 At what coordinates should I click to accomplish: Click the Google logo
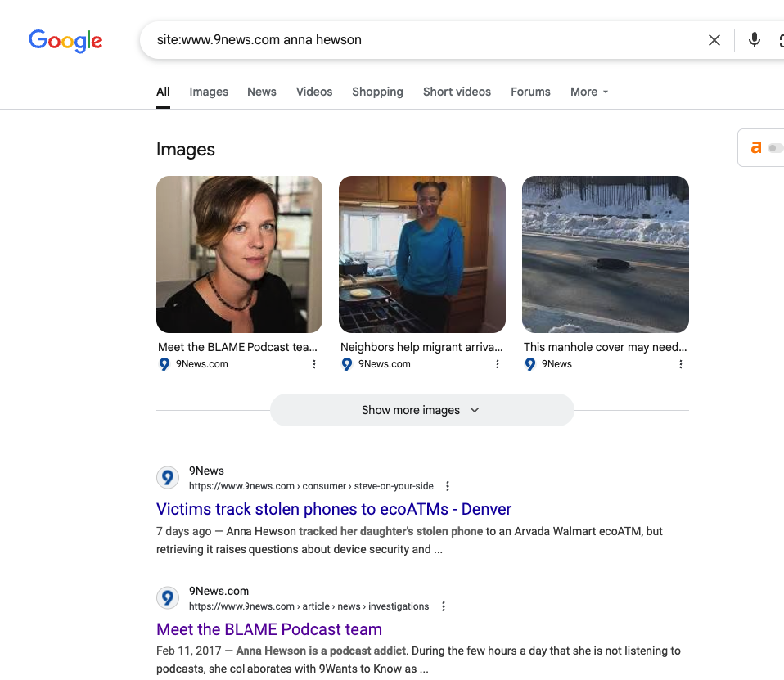pyautogui.click(x=65, y=40)
